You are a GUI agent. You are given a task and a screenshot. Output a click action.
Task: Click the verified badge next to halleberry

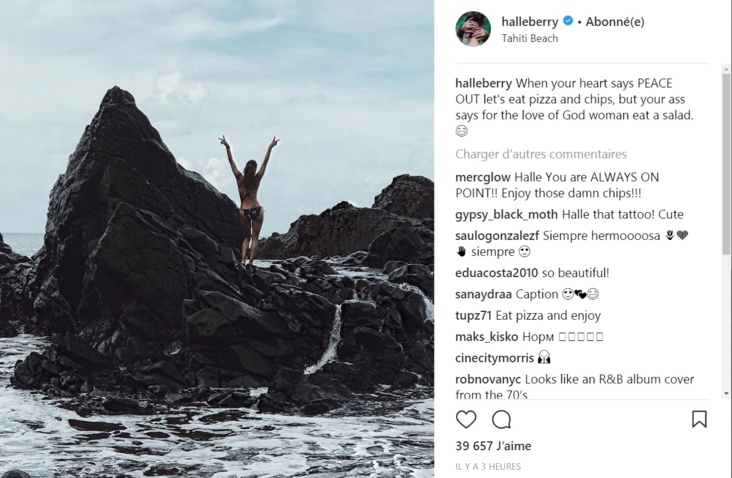[568, 20]
